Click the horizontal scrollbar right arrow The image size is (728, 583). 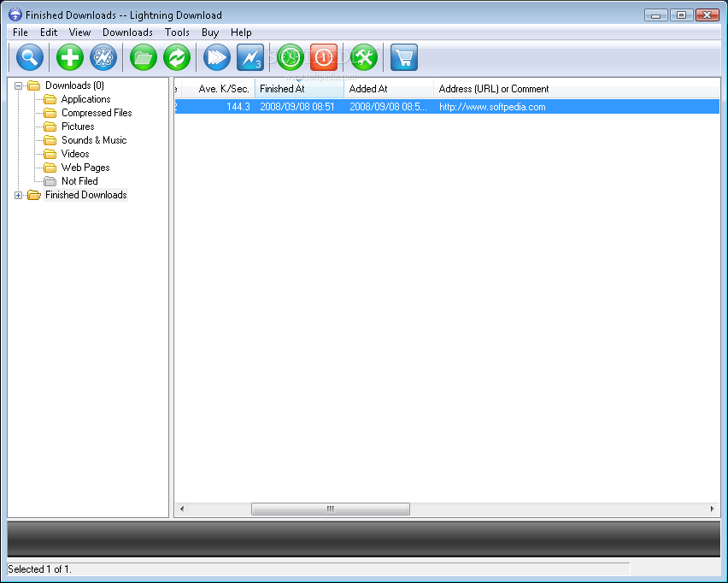coord(713,509)
